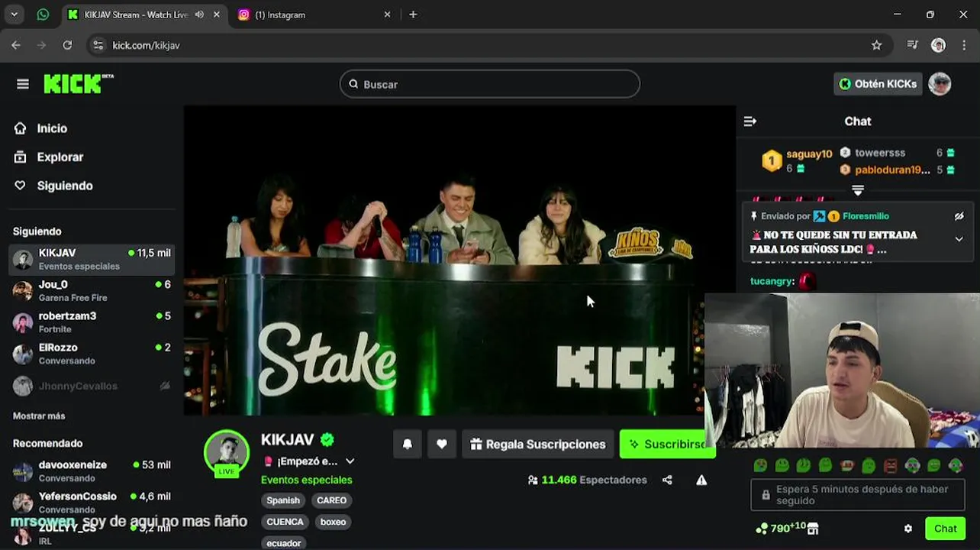980x550 pixels.
Task: Click the share icon beside Espectadores
Action: (x=667, y=480)
